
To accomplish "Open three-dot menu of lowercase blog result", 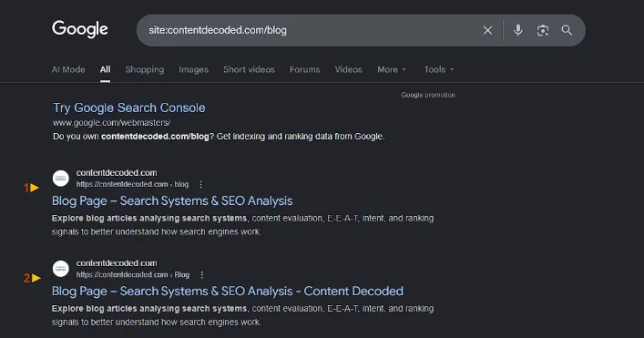I will click(x=200, y=184).
